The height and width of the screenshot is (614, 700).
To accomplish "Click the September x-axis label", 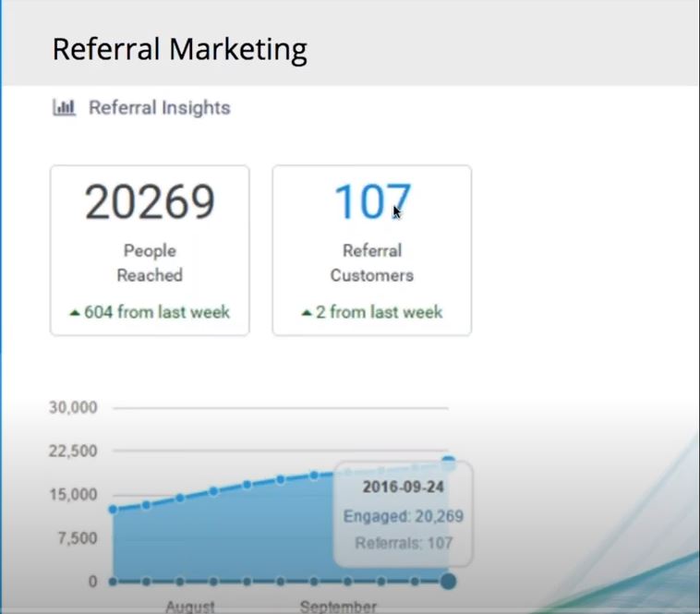I will pyautogui.click(x=338, y=607).
